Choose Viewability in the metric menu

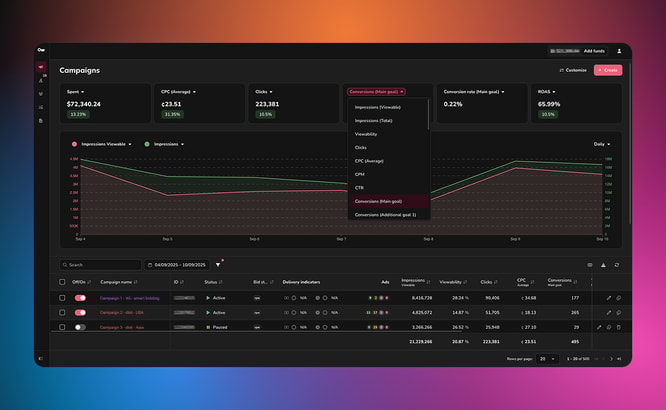pyautogui.click(x=389, y=134)
